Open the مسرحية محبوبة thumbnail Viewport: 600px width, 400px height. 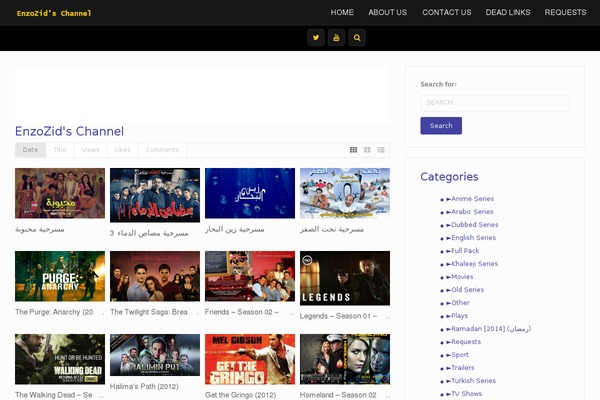point(60,193)
